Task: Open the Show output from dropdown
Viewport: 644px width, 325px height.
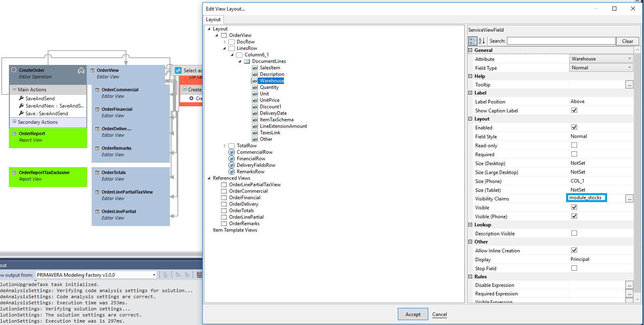Action: 96,275
